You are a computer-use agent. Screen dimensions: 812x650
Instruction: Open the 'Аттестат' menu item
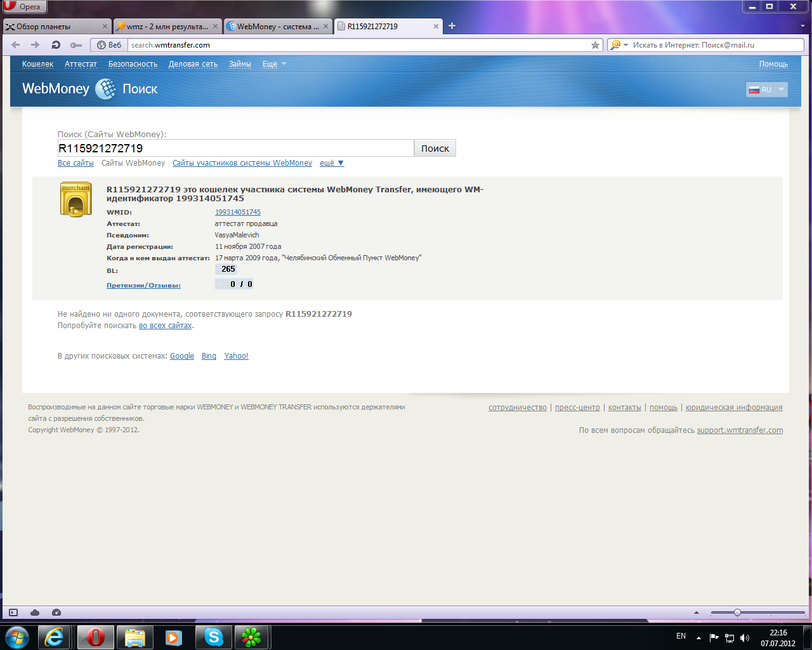81,64
